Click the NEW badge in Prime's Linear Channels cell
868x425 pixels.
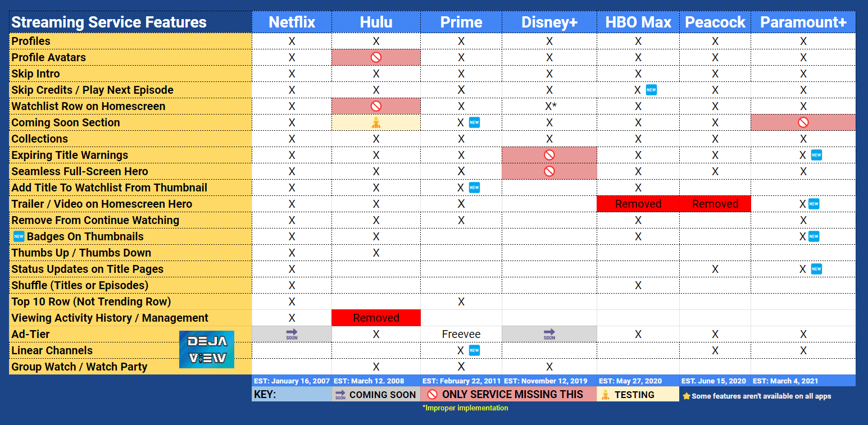click(x=474, y=350)
